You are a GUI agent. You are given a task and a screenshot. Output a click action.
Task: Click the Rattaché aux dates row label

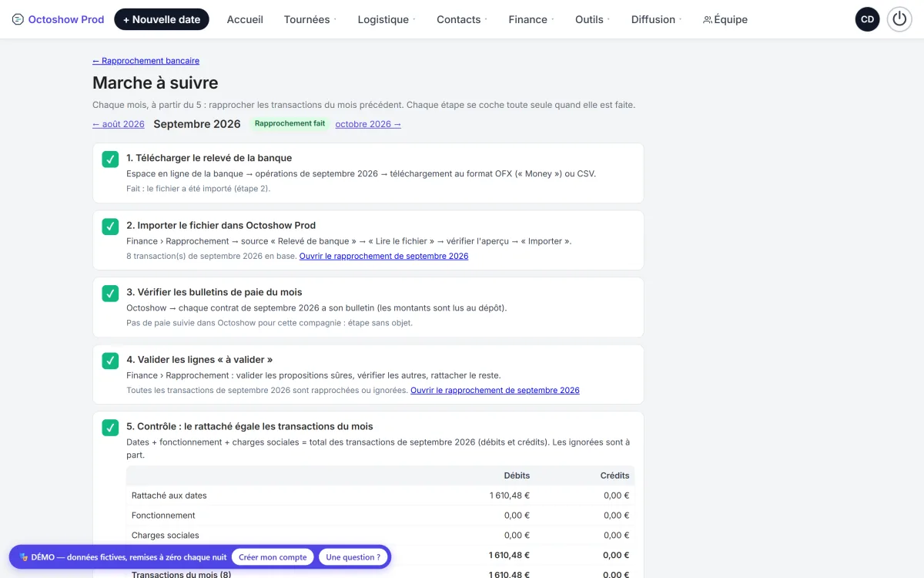click(x=169, y=496)
